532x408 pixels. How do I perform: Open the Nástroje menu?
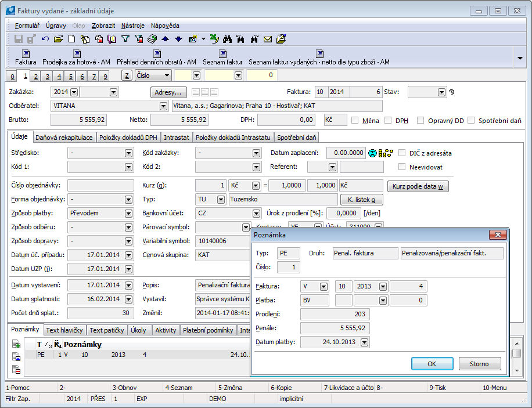click(x=133, y=26)
